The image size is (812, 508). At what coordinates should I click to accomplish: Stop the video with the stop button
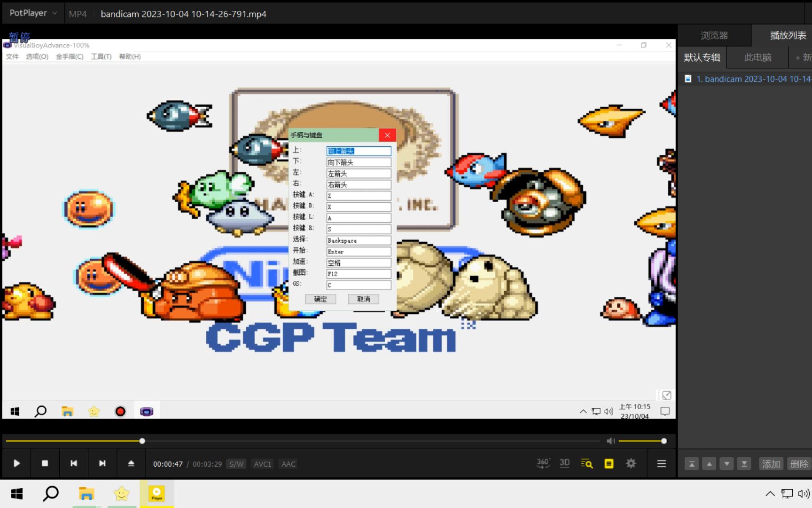coord(45,463)
